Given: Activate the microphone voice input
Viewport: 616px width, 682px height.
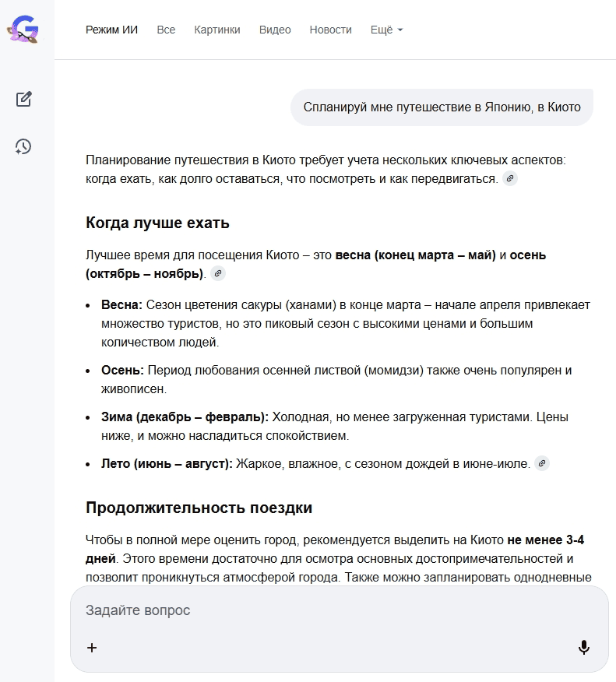Looking at the screenshot, I should pyautogui.click(x=583, y=647).
